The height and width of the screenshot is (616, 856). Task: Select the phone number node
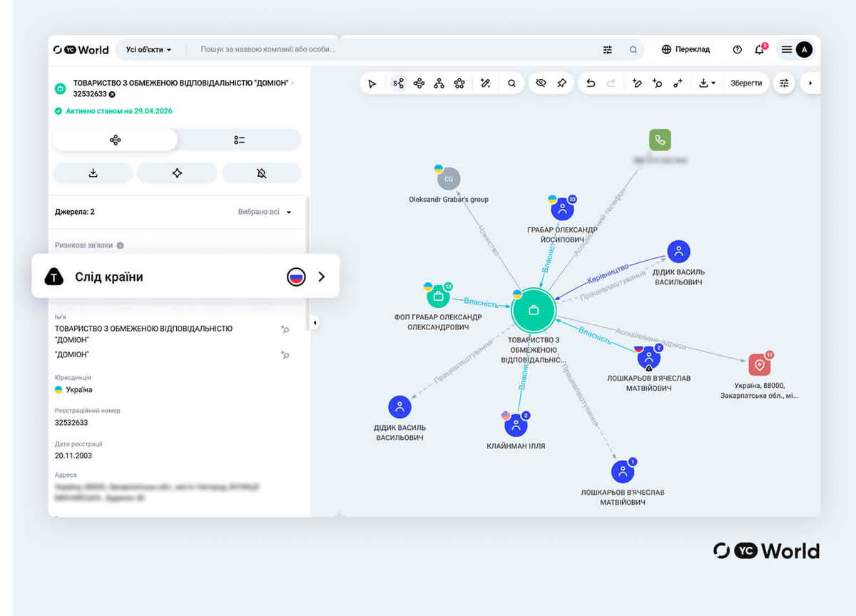661,139
